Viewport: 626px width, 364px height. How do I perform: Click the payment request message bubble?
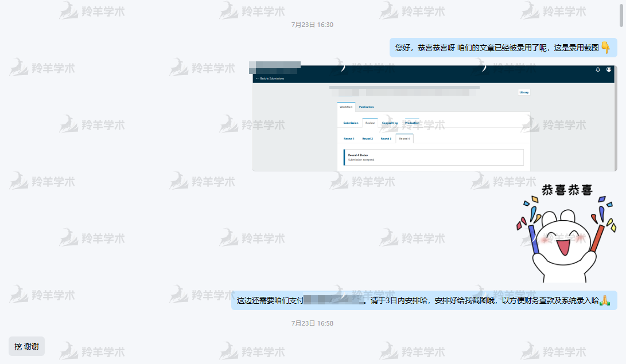coord(423,300)
